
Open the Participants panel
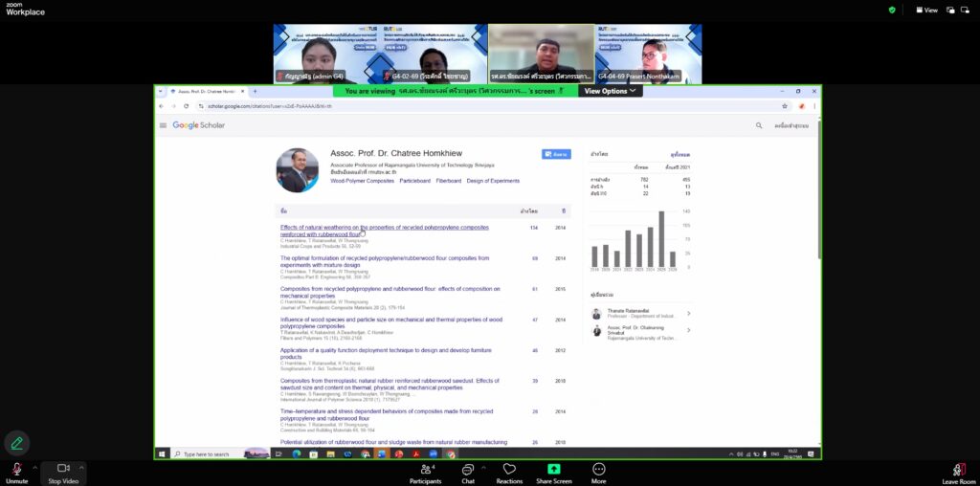click(425, 470)
